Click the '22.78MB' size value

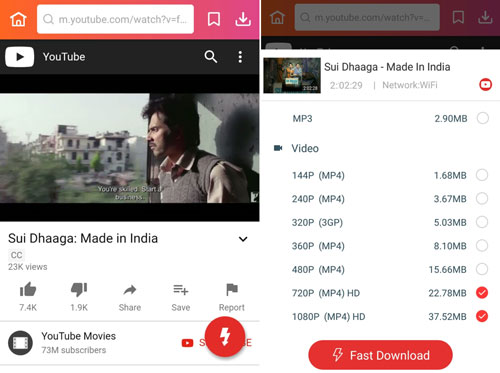(447, 293)
